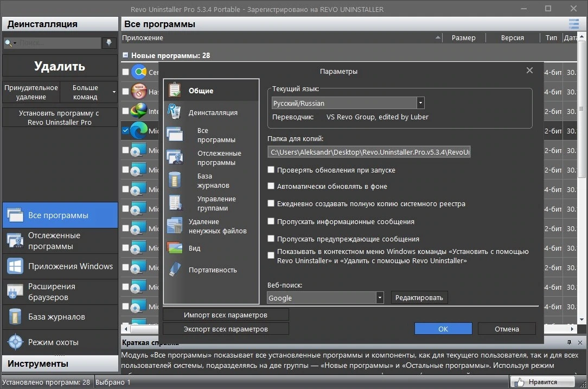Click the Microsoft Edge program icon
Image resolution: width=588 pixels, height=389 pixels.
click(x=139, y=130)
